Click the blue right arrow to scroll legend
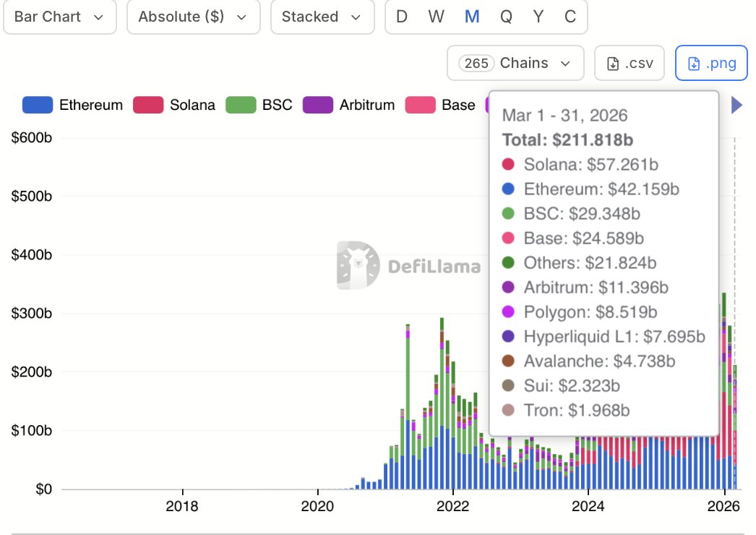Viewport: 756px width, 535px height. tap(736, 105)
